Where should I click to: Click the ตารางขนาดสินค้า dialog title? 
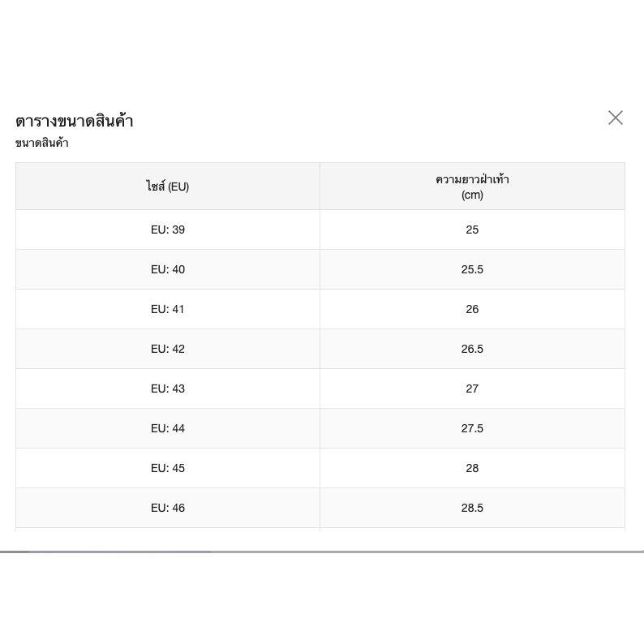75,121
